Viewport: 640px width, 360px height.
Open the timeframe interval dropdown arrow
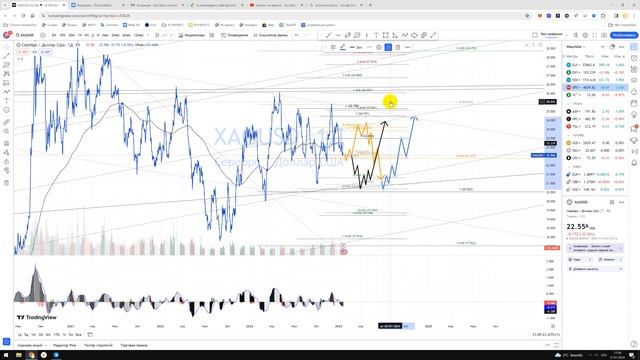pyautogui.click(x=148, y=35)
